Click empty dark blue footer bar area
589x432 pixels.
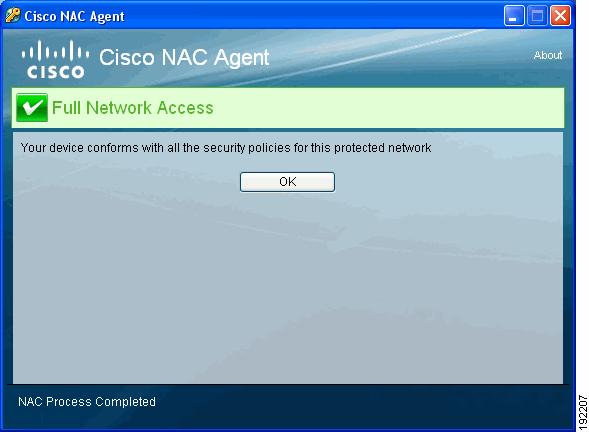click(361, 406)
